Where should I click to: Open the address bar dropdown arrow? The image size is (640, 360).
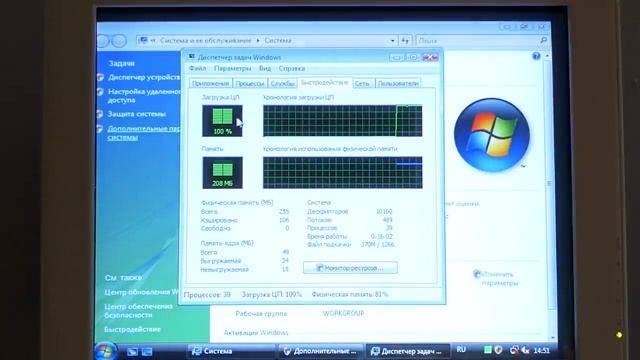click(x=392, y=41)
